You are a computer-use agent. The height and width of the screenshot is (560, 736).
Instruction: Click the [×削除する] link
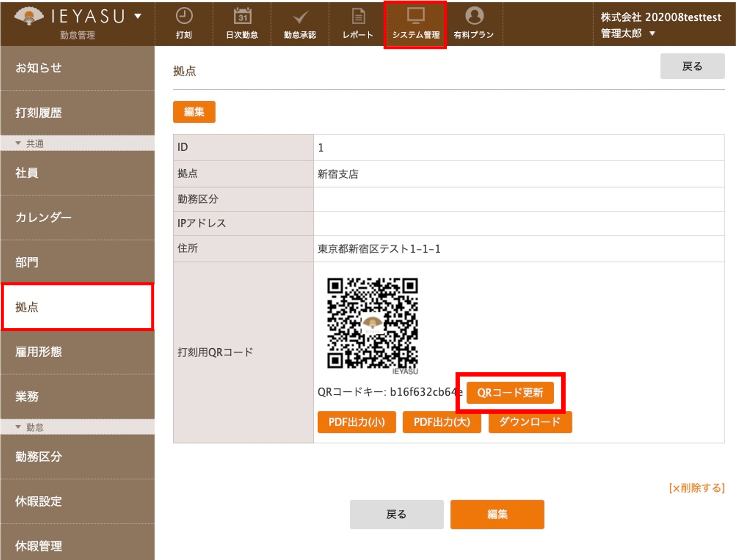(697, 488)
